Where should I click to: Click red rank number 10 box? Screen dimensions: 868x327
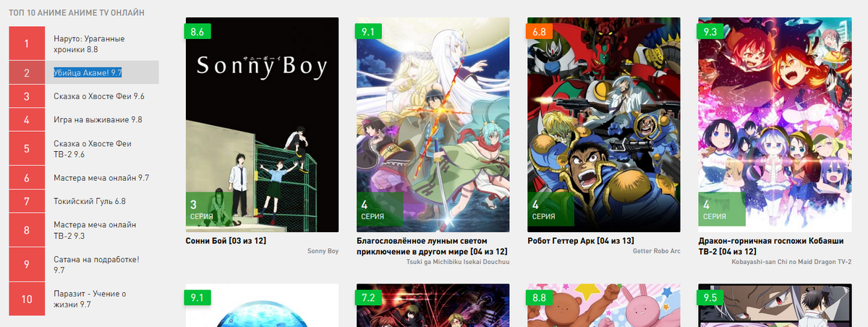click(27, 299)
